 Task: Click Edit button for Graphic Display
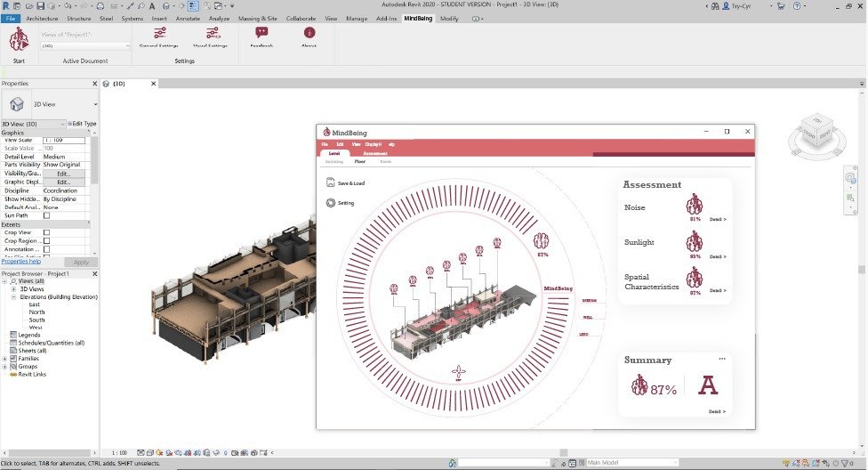click(64, 182)
